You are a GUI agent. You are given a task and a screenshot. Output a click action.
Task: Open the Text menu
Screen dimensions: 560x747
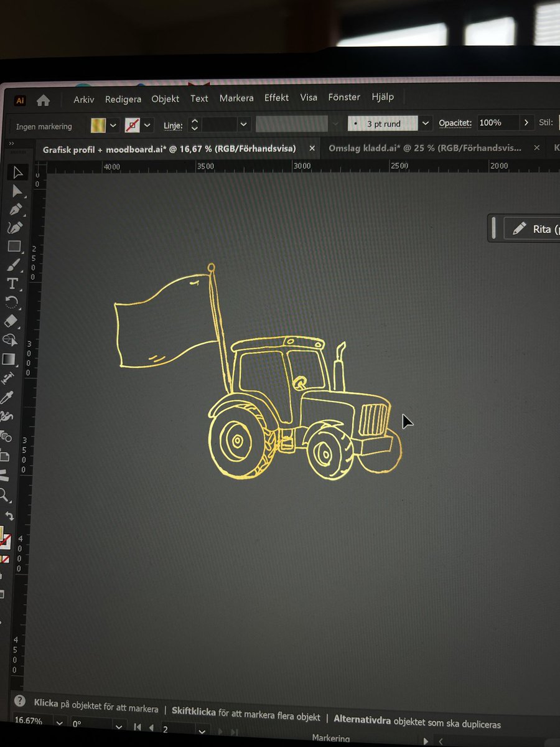[x=199, y=98]
